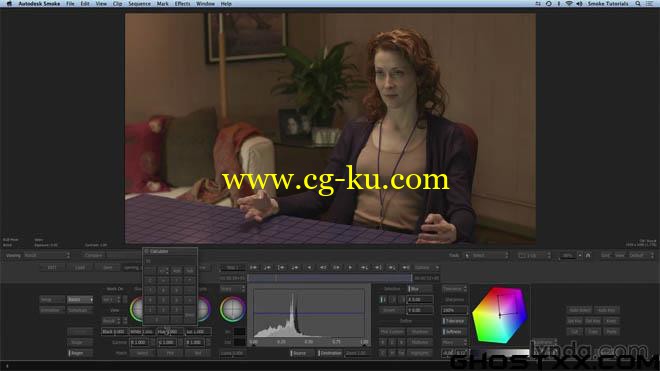This screenshot has height=371, width=660.
Task: Jump to the last frame of clip
Action: [406, 267]
